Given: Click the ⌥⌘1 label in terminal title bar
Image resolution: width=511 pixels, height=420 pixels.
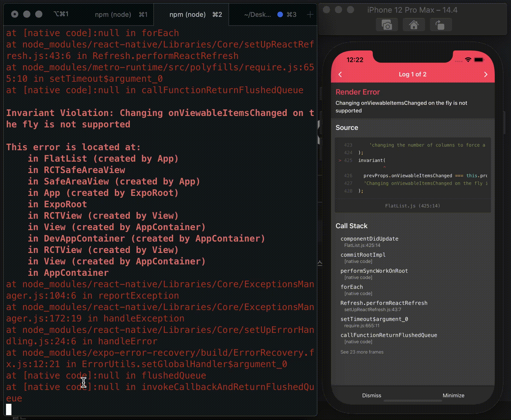Looking at the screenshot, I should (61, 14).
